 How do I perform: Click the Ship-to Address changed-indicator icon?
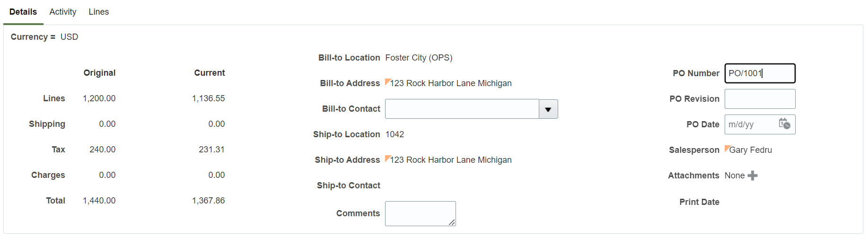coord(388,158)
